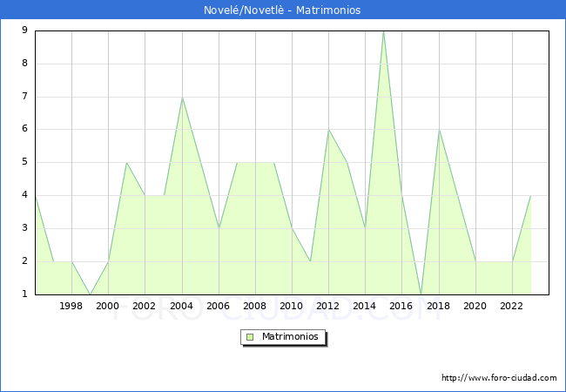Click the 2016 x-axis label
This screenshot has height=392, width=566.
(401, 307)
